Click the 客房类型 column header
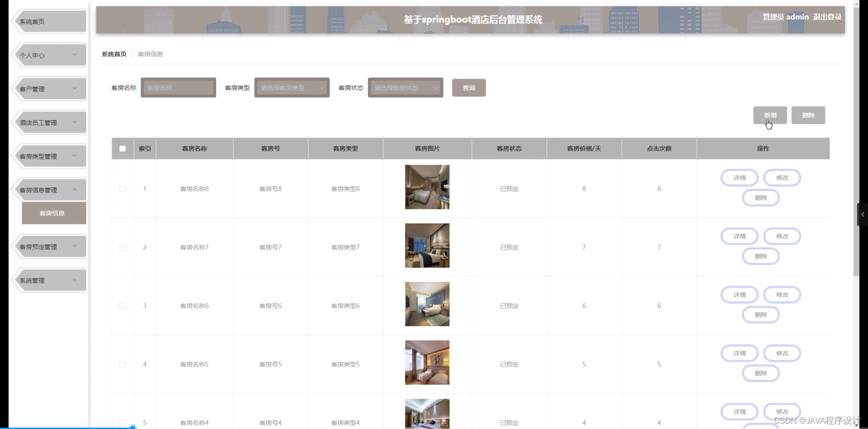The width and height of the screenshot is (868, 429). tap(345, 148)
